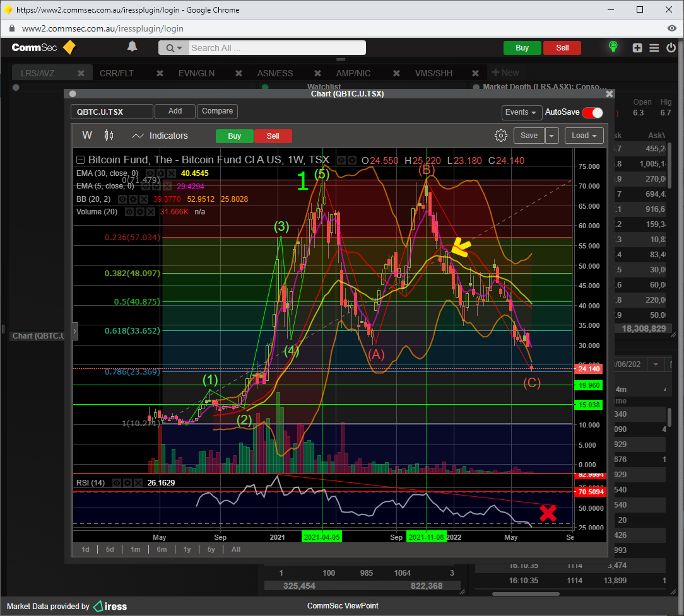Click the QBTC.U.TSX symbol input field

112,112
